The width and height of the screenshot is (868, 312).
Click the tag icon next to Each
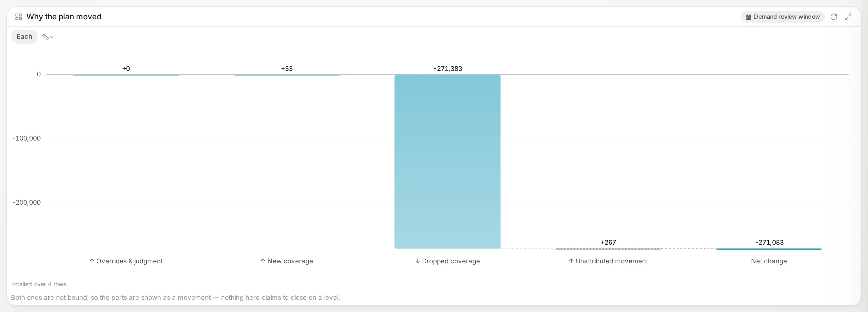pyautogui.click(x=45, y=37)
